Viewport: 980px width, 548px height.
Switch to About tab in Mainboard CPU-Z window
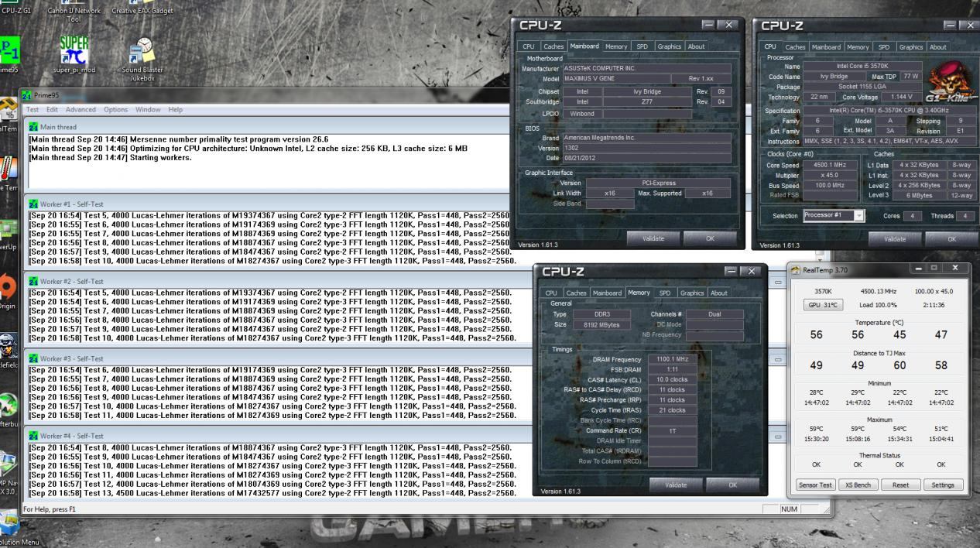(x=697, y=46)
